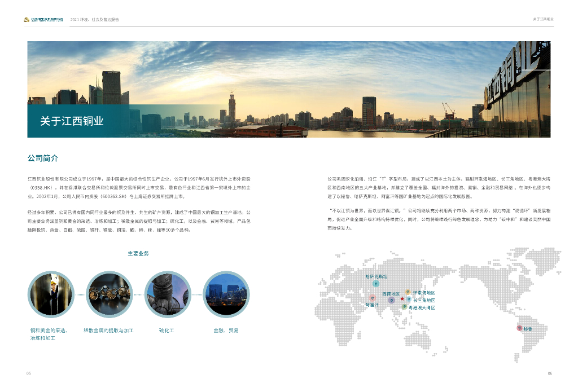
Task: Click the 秘鲁 map marker in South America
Action: pyautogui.click(x=519, y=328)
